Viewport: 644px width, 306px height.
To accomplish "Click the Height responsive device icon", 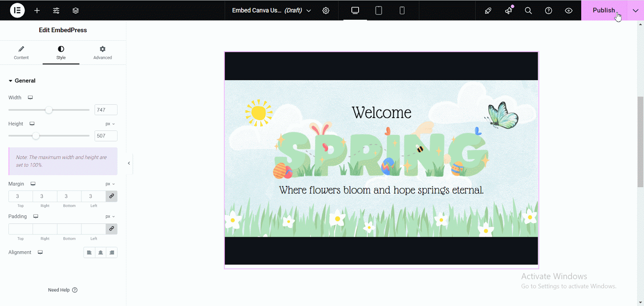I will click(x=32, y=124).
